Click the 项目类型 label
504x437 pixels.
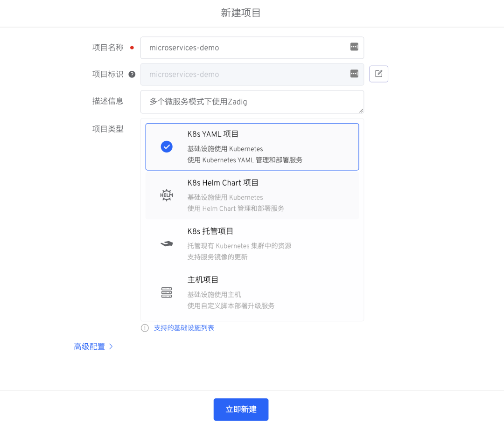(x=108, y=129)
